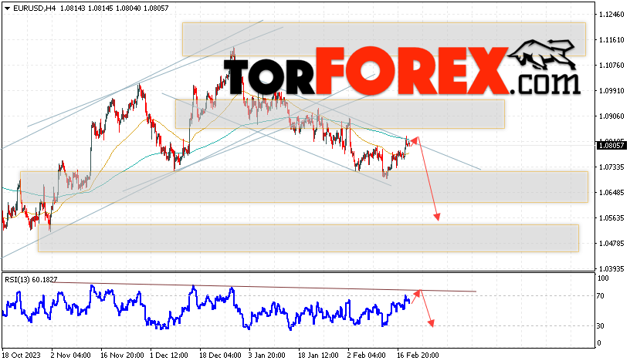Click the 2 Feb 04:00 time label
The image size is (630, 364).
point(367,356)
